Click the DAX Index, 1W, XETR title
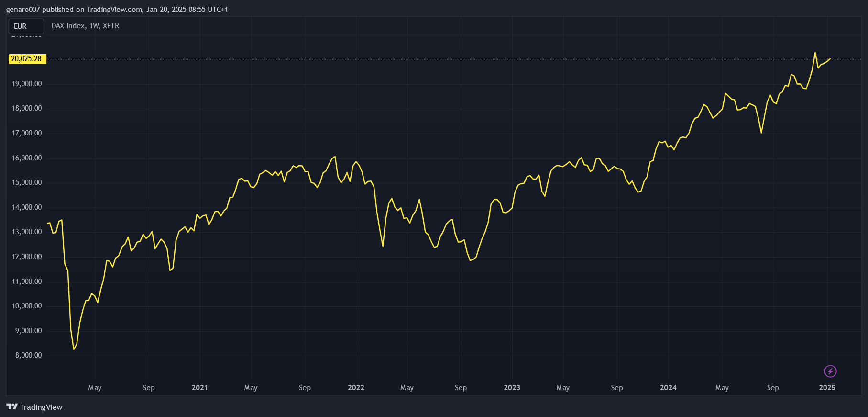 (x=85, y=26)
